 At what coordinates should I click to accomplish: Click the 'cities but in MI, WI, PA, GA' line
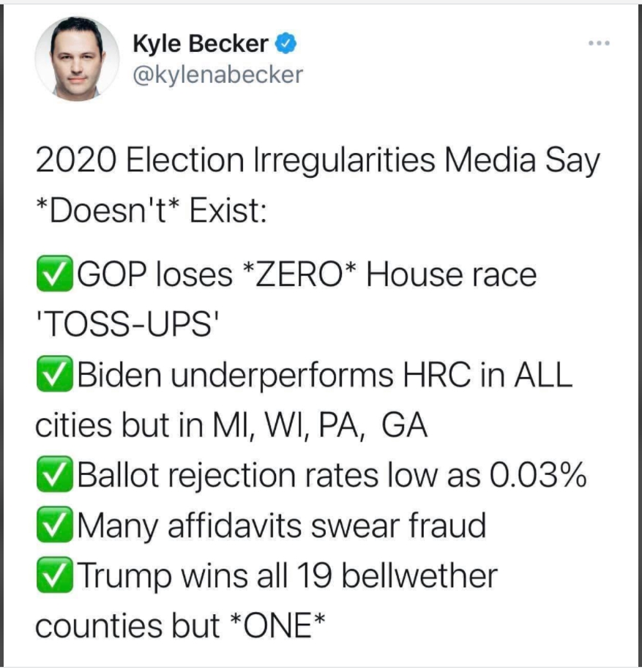(x=231, y=426)
